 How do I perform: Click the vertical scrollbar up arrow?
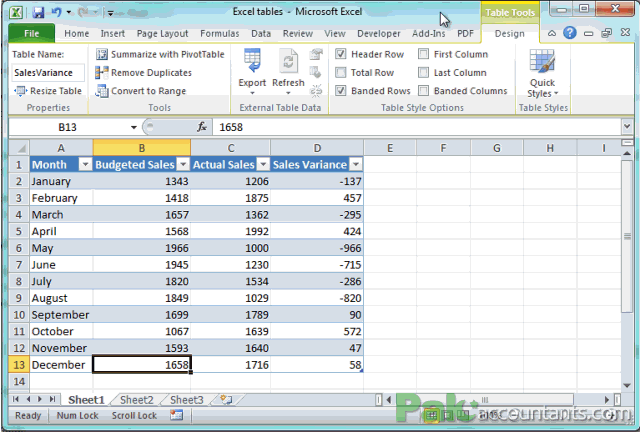627,154
